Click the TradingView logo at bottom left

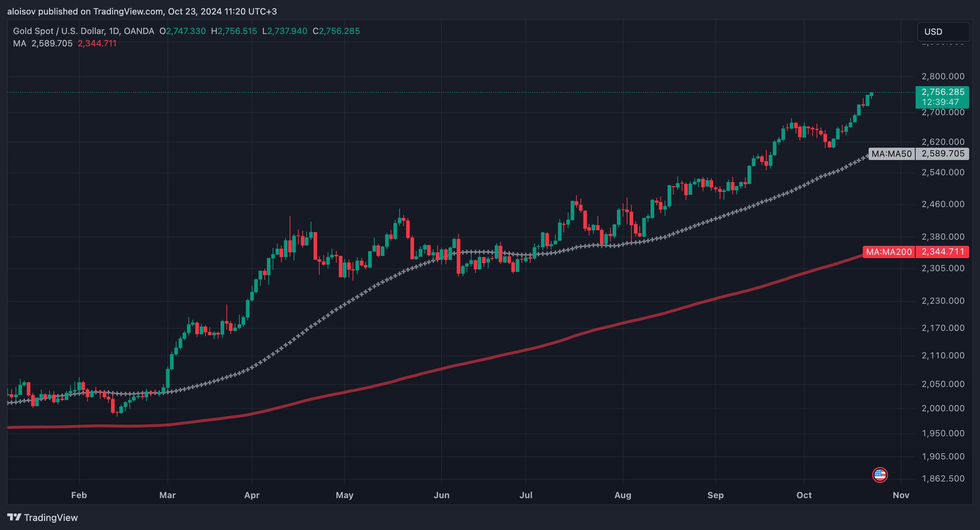pos(43,517)
